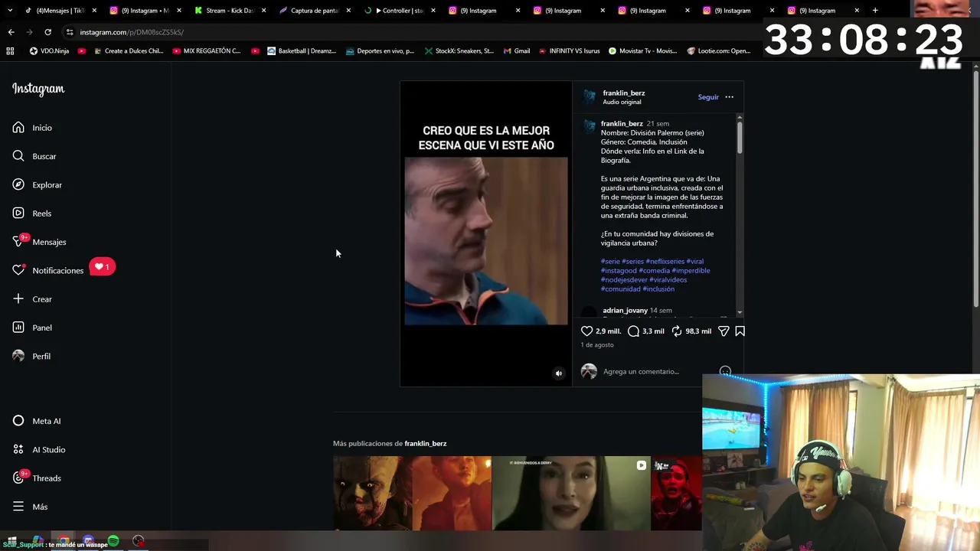This screenshot has width=980, height=551.
Task: Click Crear to make a post
Action: coord(32,299)
